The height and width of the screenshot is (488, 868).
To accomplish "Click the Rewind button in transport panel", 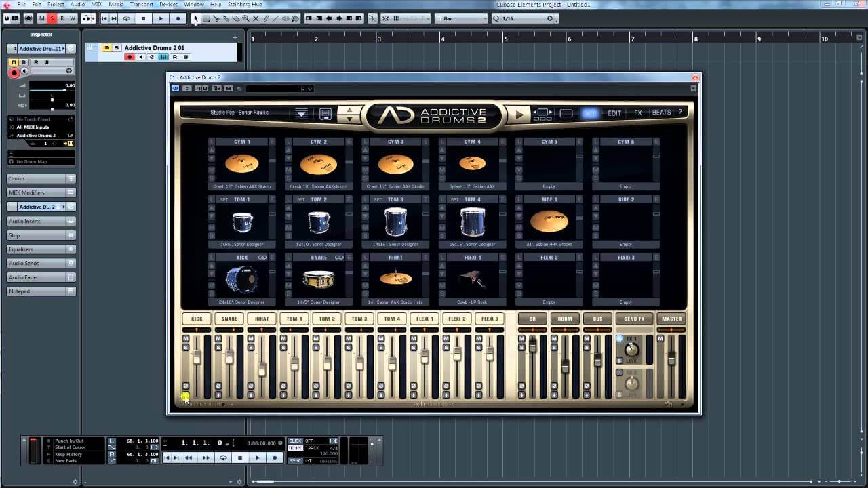I will tap(188, 457).
